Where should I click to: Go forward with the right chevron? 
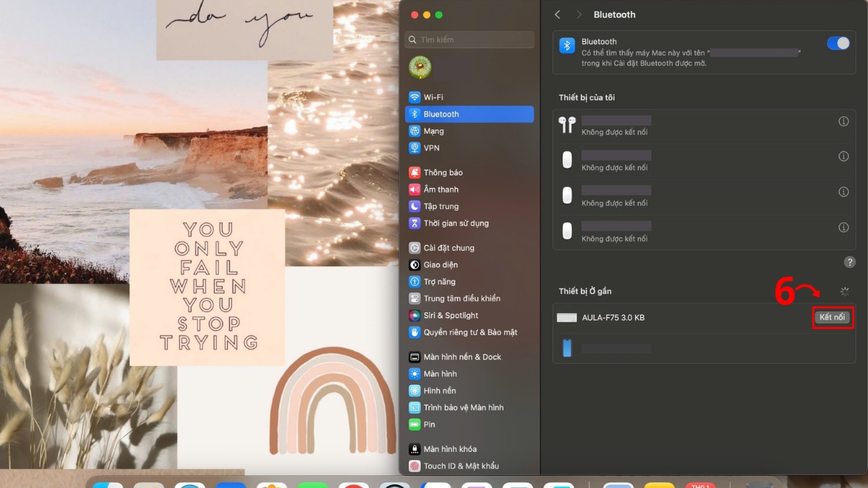(579, 14)
